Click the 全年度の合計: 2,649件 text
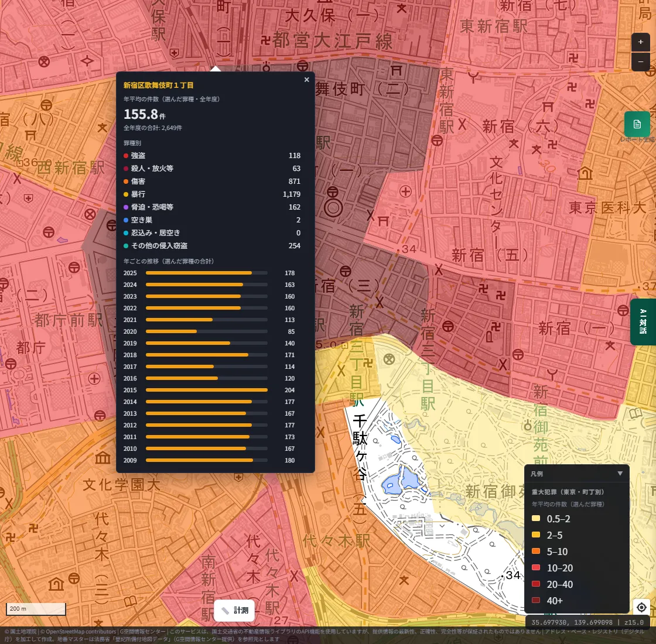This screenshot has width=656, height=644. [x=153, y=128]
